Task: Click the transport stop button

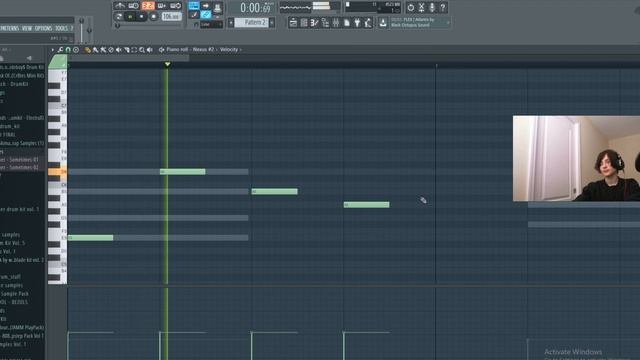Action: coord(142,17)
